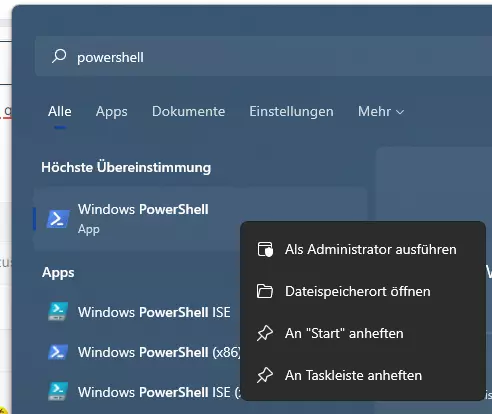Image resolution: width=492 pixels, height=414 pixels.
Task: Switch to the Apps filter tab
Action: 112,111
